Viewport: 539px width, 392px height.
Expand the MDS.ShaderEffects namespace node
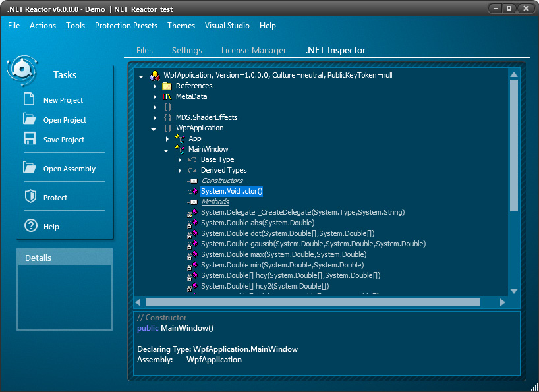coord(155,117)
